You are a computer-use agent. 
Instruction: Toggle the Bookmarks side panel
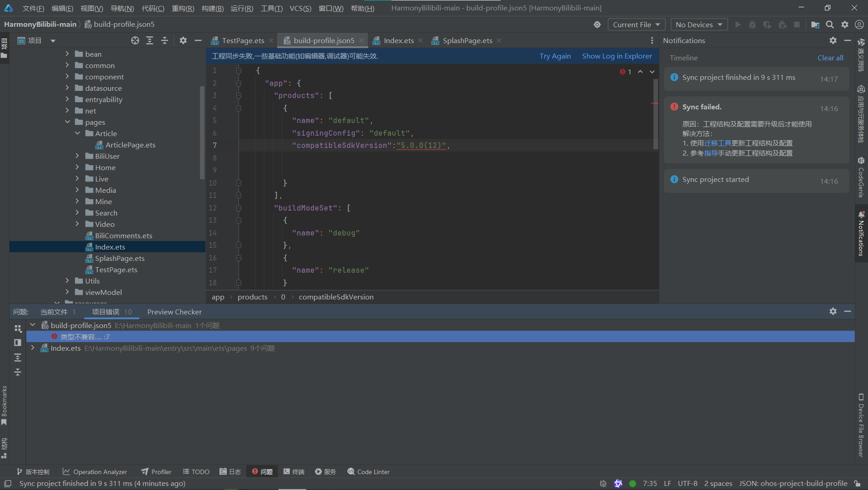click(x=4, y=405)
